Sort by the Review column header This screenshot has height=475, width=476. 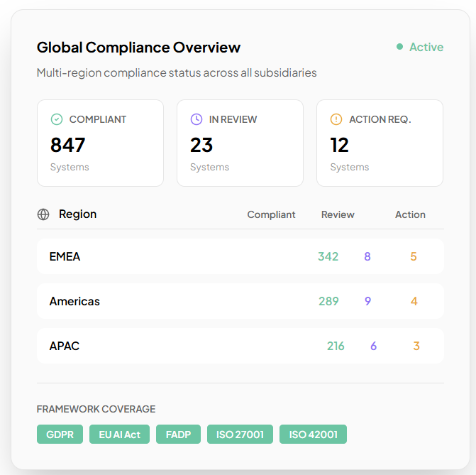click(338, 214)
